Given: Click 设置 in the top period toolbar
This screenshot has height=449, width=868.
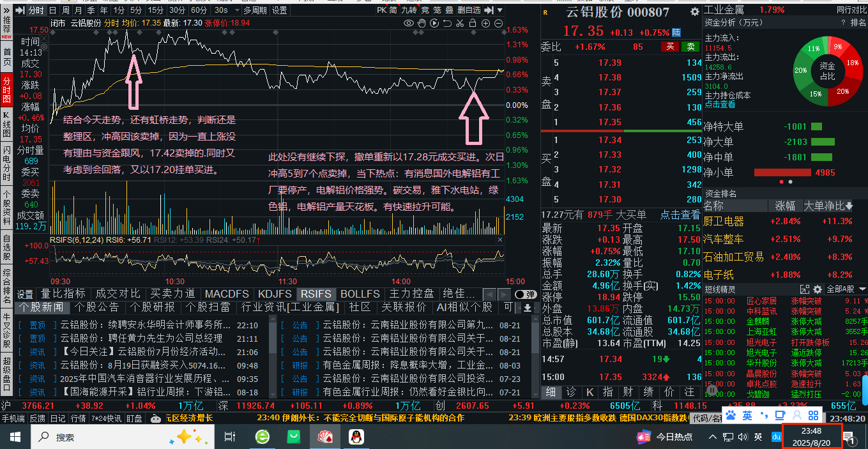Looking at the screenshot, I should (280, 10).
